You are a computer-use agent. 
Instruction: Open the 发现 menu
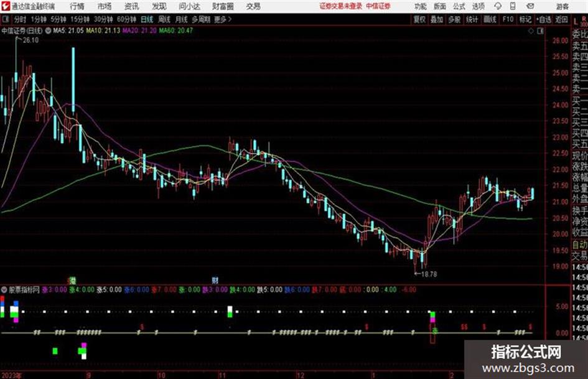[x=159, y=6]
